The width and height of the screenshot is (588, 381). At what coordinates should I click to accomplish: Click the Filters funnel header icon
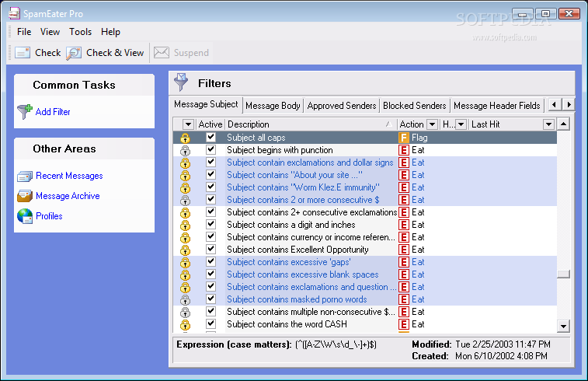(x=181, y=82)
